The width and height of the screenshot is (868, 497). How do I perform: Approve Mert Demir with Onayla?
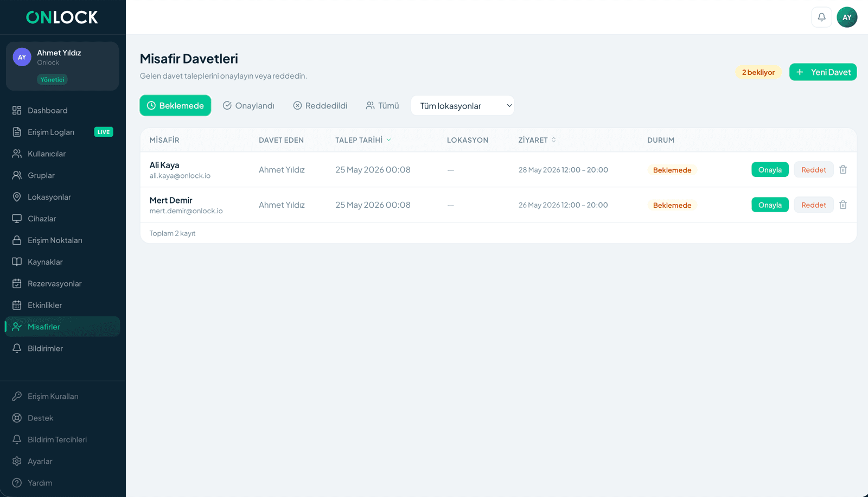coord(770,205)
